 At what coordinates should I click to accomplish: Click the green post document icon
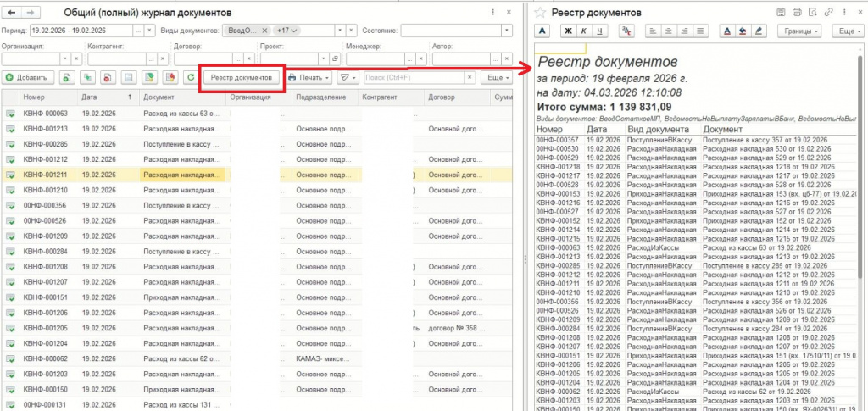[x=149, y=78]
